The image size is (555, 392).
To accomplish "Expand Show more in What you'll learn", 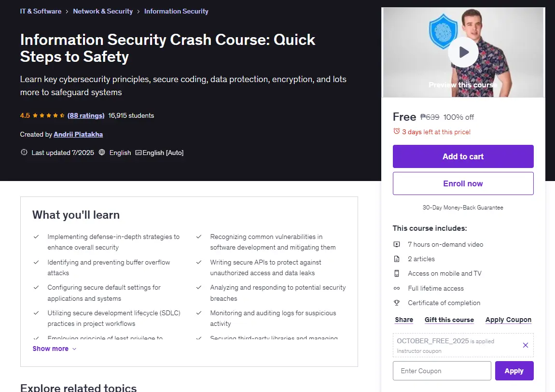I will tap(54, 349).
